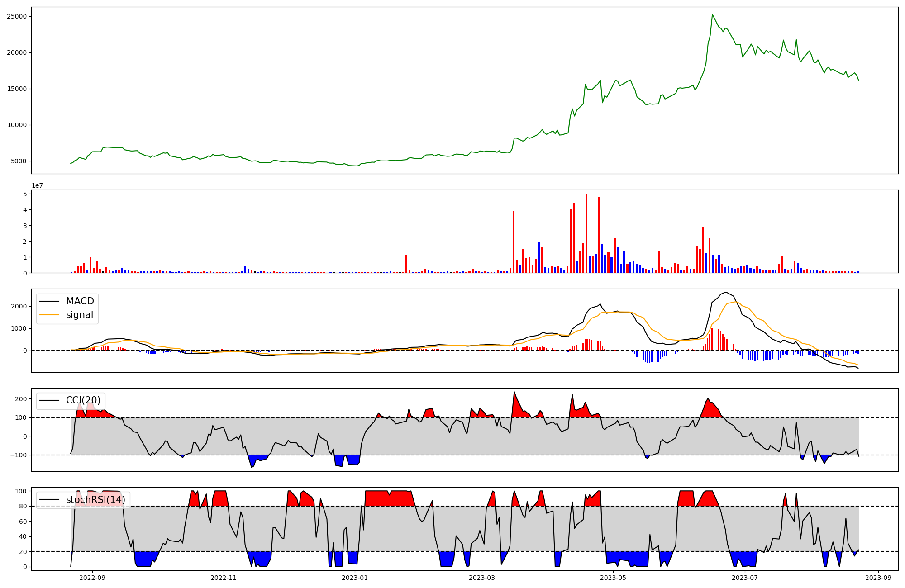Click the 2023-03 x-axis date label
The height and width of the screenshot is (588, 905).
click(482, 578)
